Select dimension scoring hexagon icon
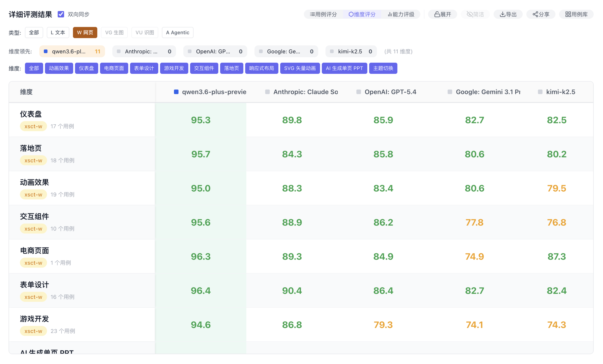This screenshot has width=603, height=364. tap(351, 14)
